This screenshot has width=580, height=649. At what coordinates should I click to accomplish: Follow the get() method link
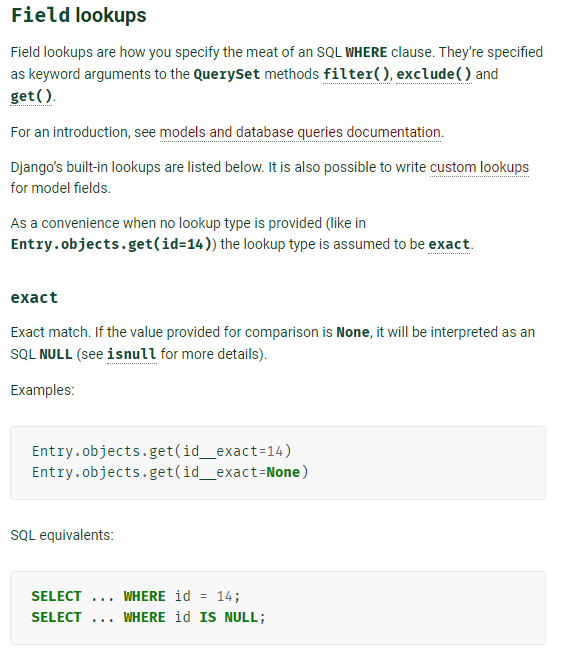coord(31,96)
